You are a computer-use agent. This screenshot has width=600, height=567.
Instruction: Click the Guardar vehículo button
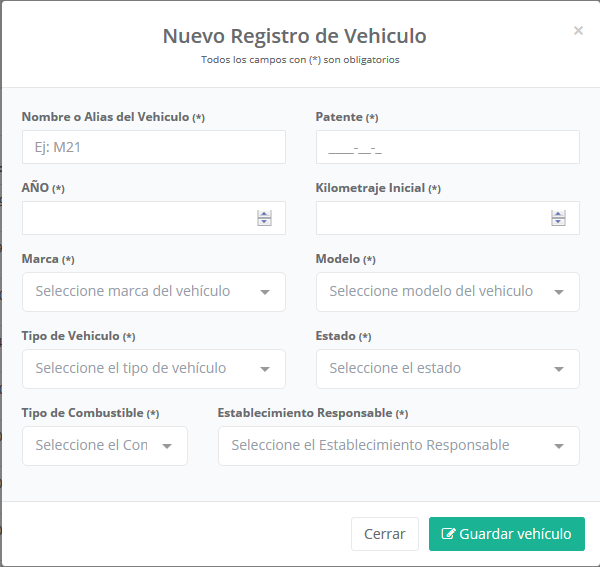pyautogui.click(x=506, y=534)
